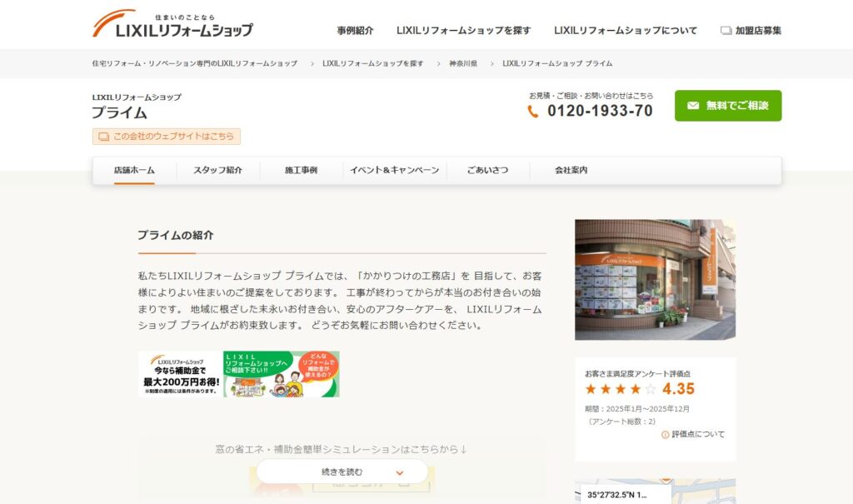Viewport: 853px width, 504px height.
Task: Go to the イベント&キャンペーン tab
Action: click(x=394, y=170)
